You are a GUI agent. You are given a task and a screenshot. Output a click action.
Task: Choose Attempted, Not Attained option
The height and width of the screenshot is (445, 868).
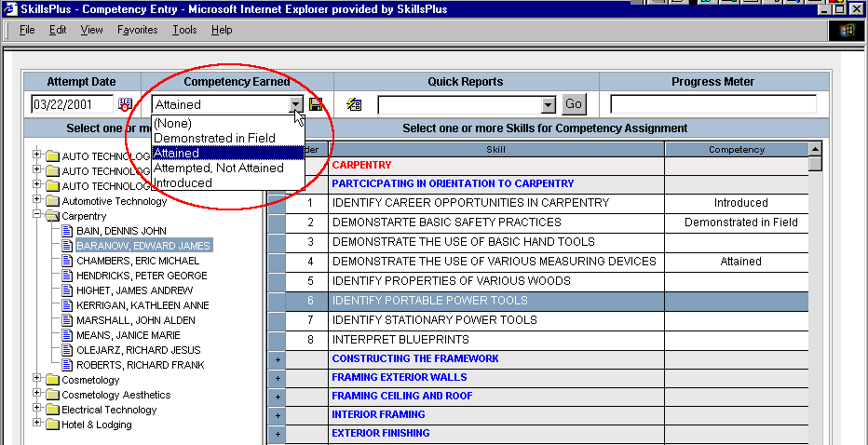(228, 168)
